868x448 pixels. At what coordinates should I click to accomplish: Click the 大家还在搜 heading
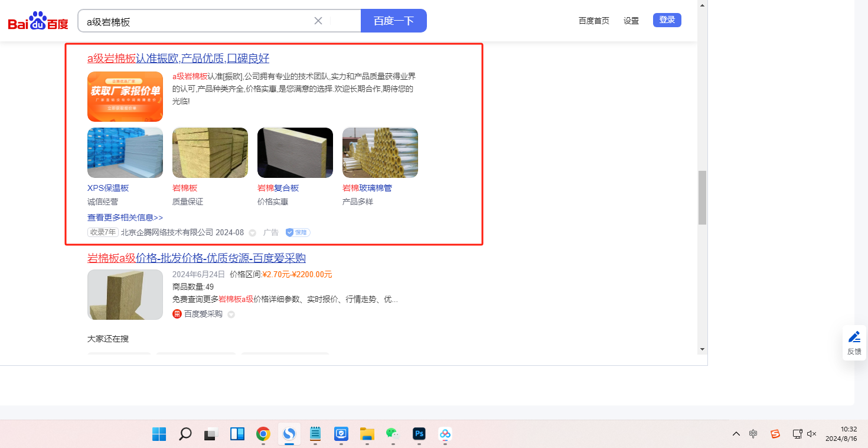point(108,339)
